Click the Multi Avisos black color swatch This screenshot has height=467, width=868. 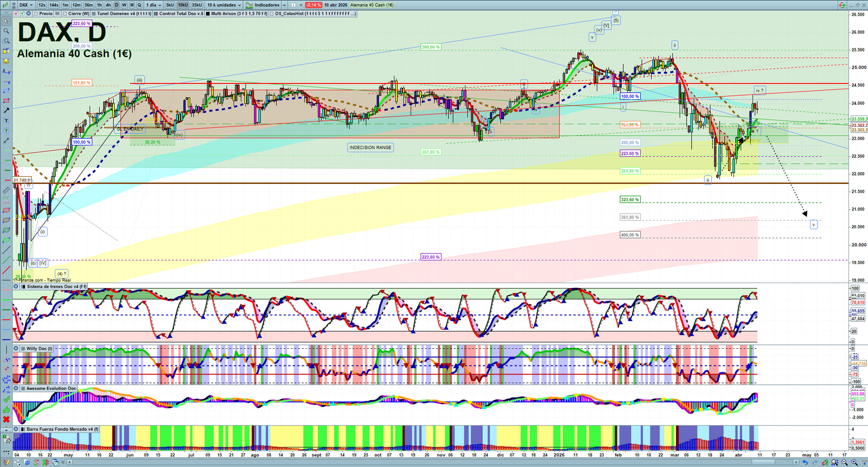tap(208, 14)
